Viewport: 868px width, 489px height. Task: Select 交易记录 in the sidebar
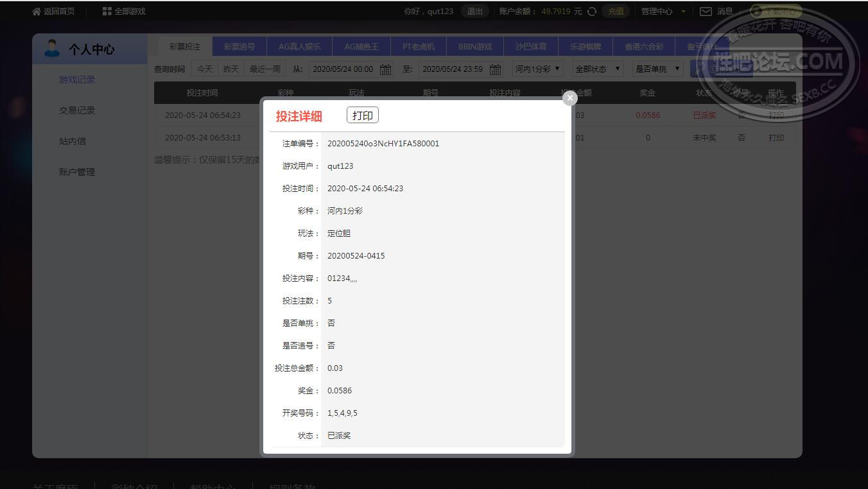coord(77,110)
